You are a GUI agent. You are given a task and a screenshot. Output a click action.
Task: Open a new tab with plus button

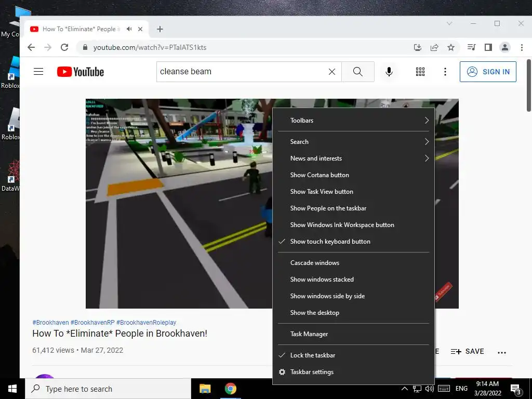[x=160, y=29]
